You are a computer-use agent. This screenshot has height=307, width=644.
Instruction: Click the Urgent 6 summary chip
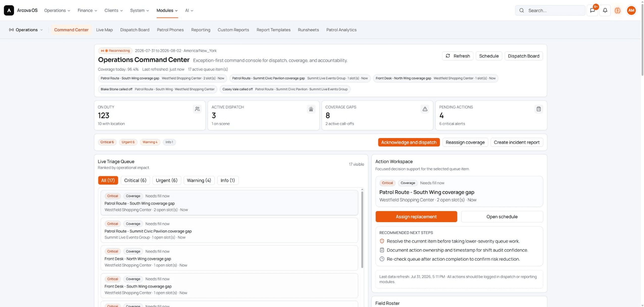(128, 142)
